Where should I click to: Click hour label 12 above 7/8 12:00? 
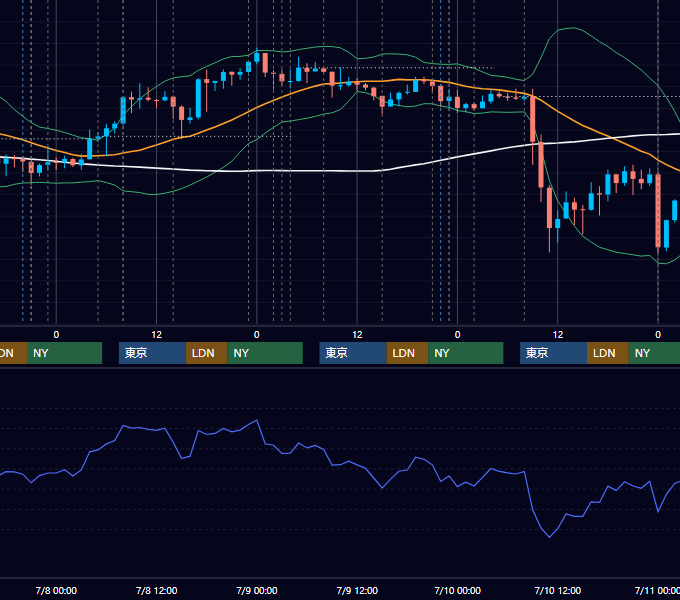tap(157, 335)
